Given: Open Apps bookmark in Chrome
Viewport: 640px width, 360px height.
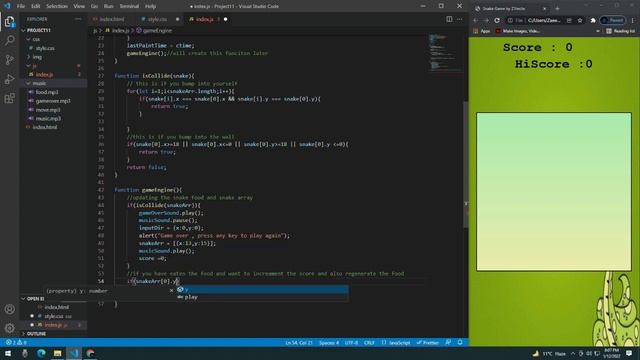Looking at the screenshot, I should [482, 31].
